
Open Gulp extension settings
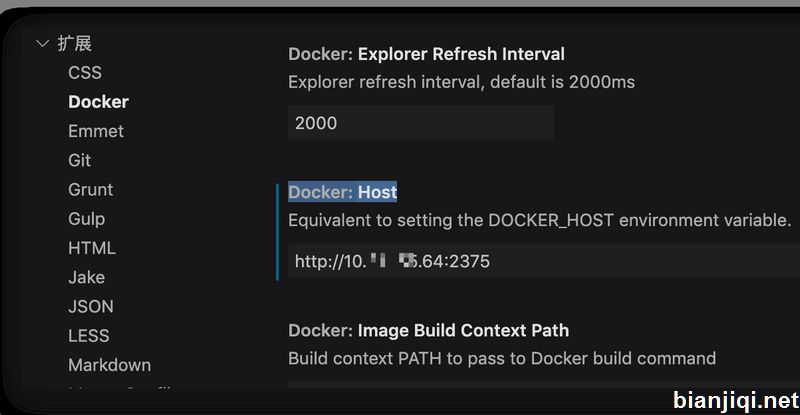[x=87, y=218]
